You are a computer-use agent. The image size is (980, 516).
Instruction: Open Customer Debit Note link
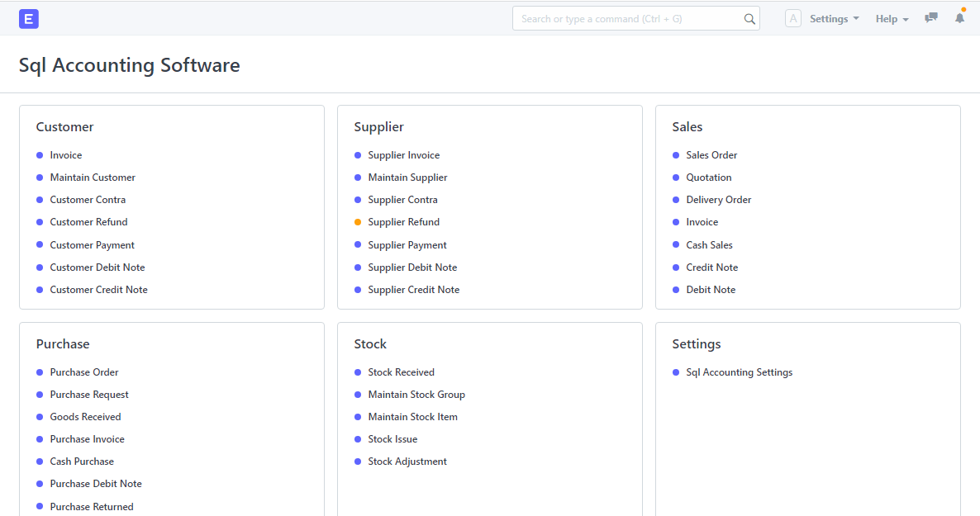[x=98, y=267]
